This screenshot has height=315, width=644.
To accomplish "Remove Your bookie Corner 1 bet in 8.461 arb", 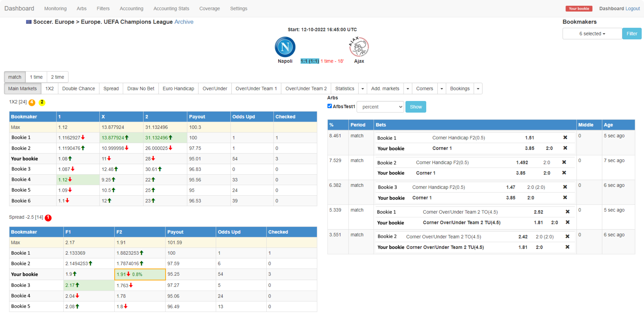I will (x=565, y=148).
